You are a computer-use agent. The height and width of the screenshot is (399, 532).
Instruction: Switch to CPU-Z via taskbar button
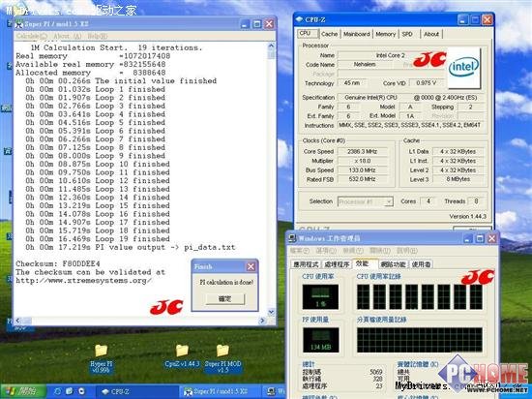(135, 391)
